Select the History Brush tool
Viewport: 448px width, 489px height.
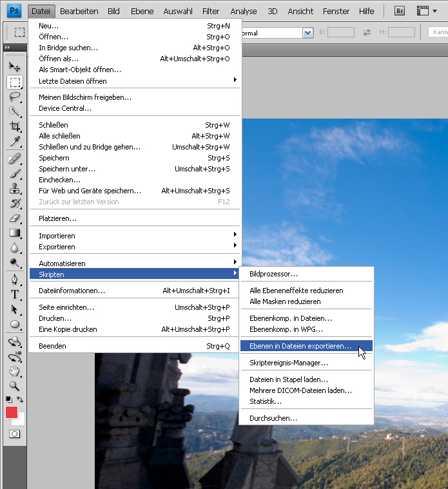(15, 204)
